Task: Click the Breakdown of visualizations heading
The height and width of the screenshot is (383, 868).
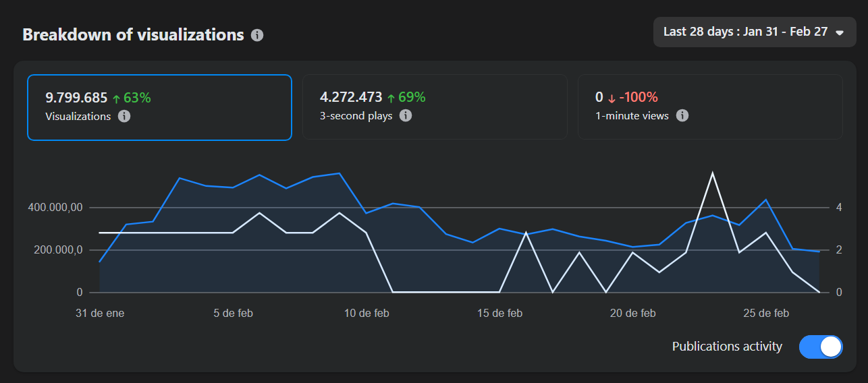Action: point(133,35)
